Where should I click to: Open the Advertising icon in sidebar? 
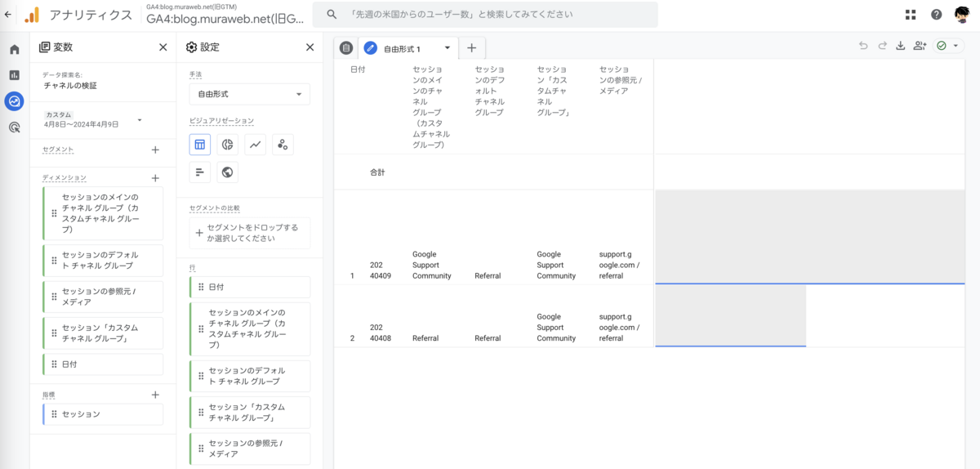(14, 127)
